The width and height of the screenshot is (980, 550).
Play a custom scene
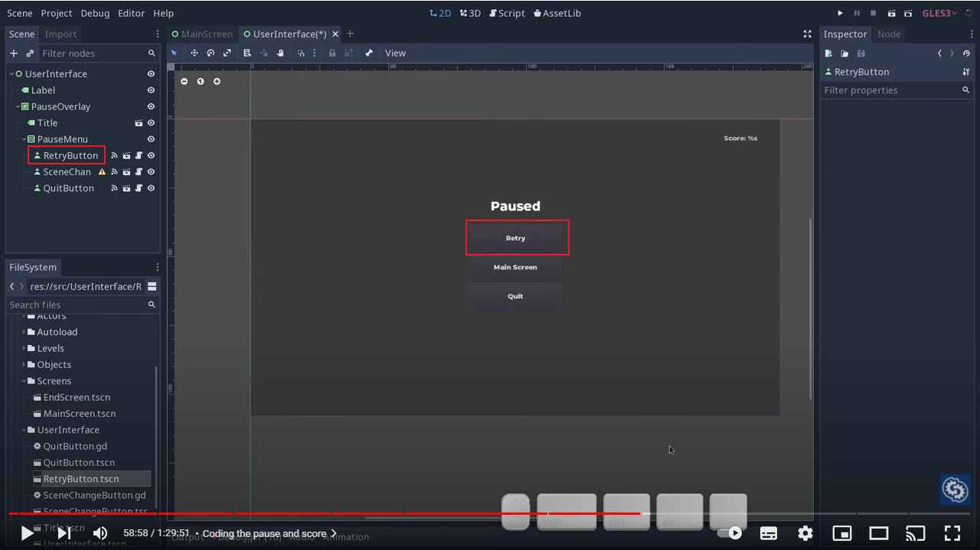point(908,13)
